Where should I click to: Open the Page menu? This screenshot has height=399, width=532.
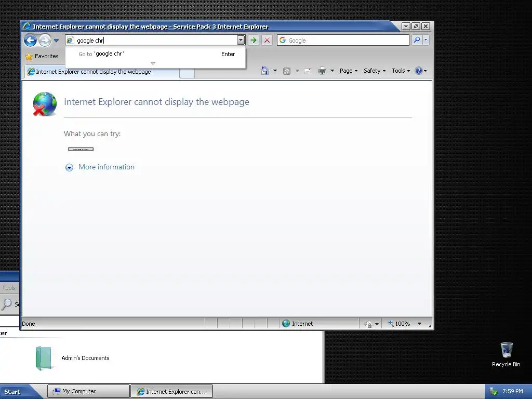349,71
